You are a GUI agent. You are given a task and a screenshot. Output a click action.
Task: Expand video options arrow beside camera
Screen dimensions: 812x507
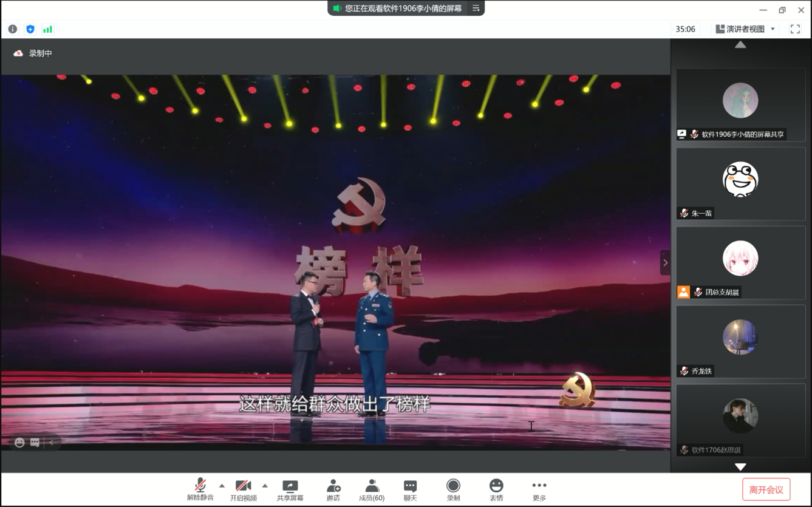point(265,486)
